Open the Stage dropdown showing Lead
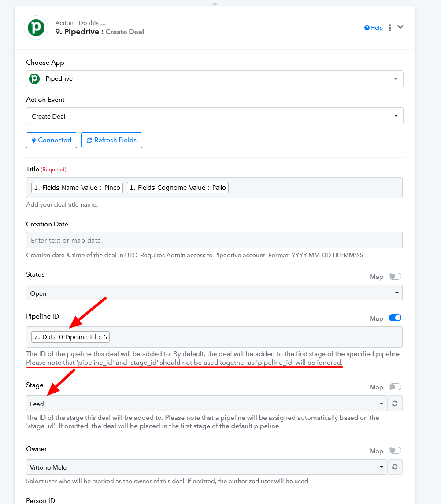The image size is (441, 504). click(x=207, y=404)
